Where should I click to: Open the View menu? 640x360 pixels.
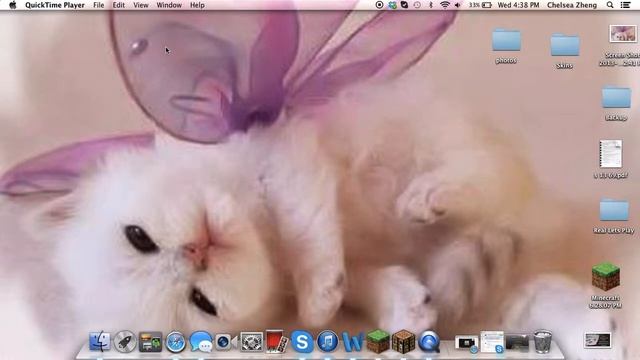pos(141,5)
